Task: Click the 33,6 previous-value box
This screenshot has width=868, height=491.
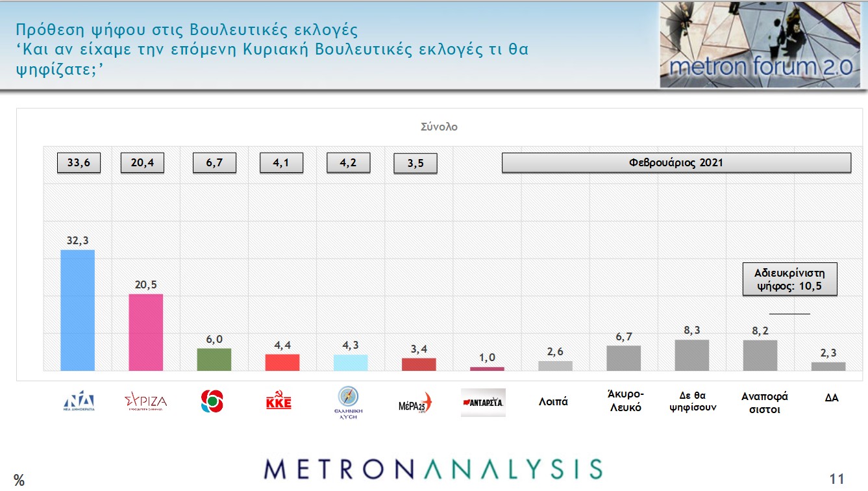Action: click(78, 163)
